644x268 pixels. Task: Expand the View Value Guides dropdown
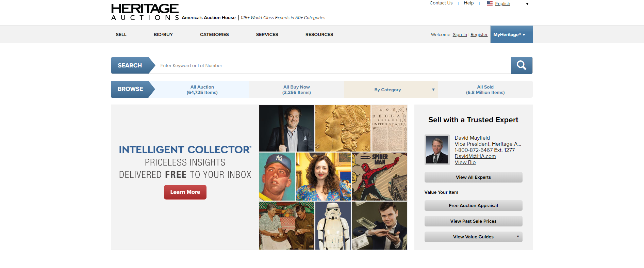[473, 237]
